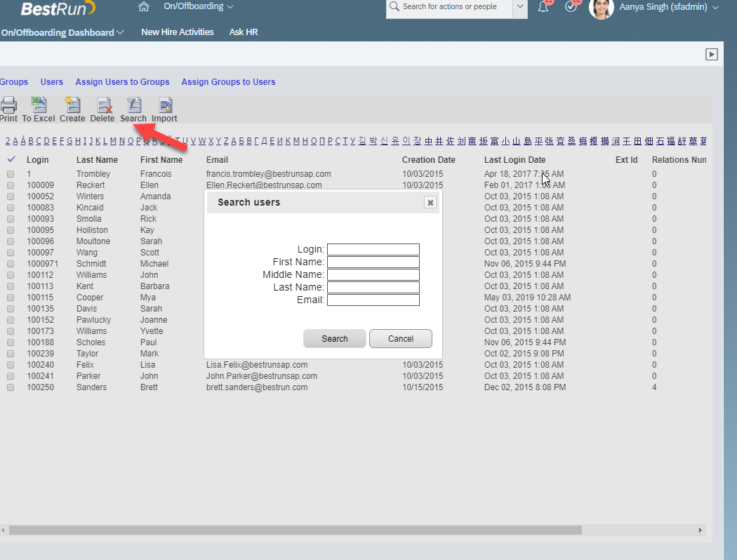
Task: Tick checkbox for login 100250 Sanders
Action: (x=11, y=387)
